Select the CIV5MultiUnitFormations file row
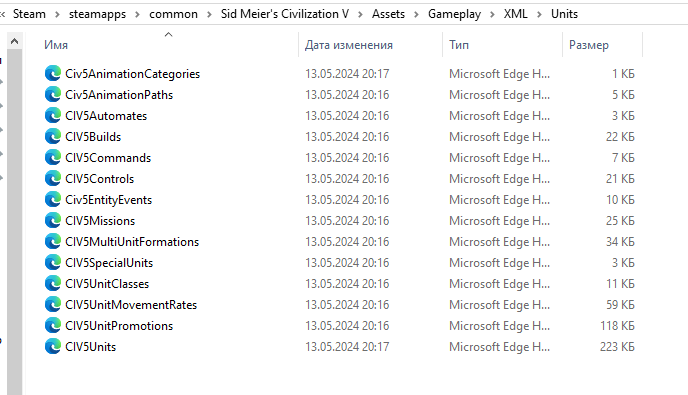 pos(340,242)
